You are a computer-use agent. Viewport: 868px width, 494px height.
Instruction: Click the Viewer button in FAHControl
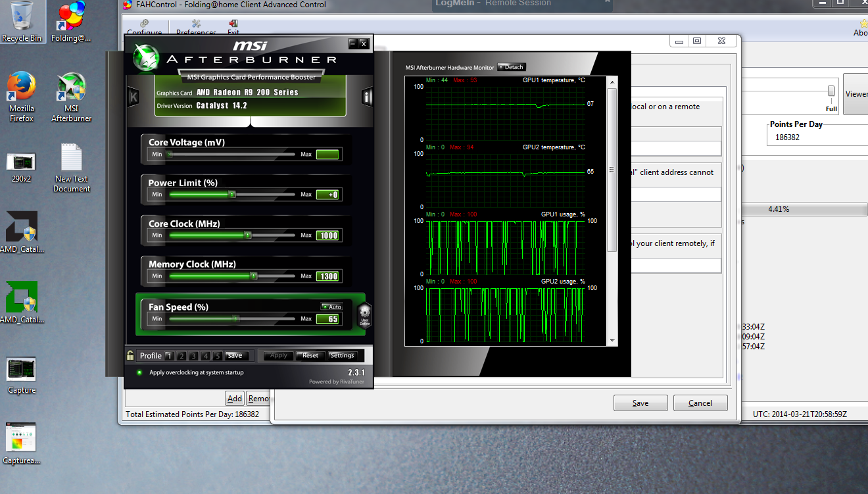(856, 94)
